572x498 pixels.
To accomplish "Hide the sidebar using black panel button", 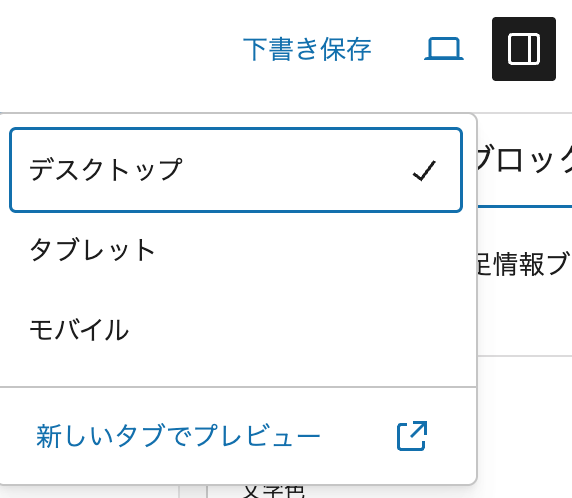I will tap(524, 49).
